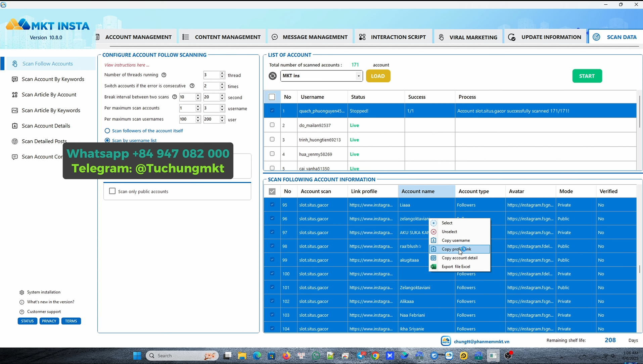
Task: Click the MKT Insta account avatar icon
Action: pos(446,341)
